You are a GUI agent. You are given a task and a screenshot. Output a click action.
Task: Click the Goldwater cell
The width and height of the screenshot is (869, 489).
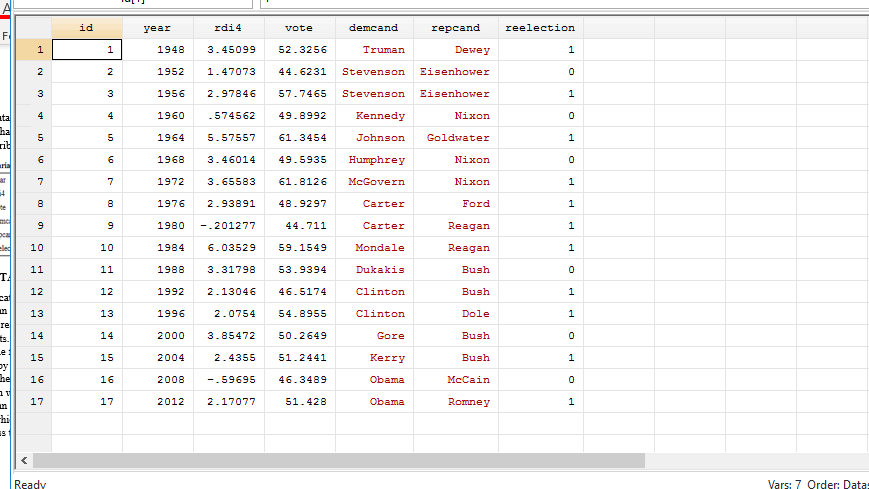(x=456, y=138)
